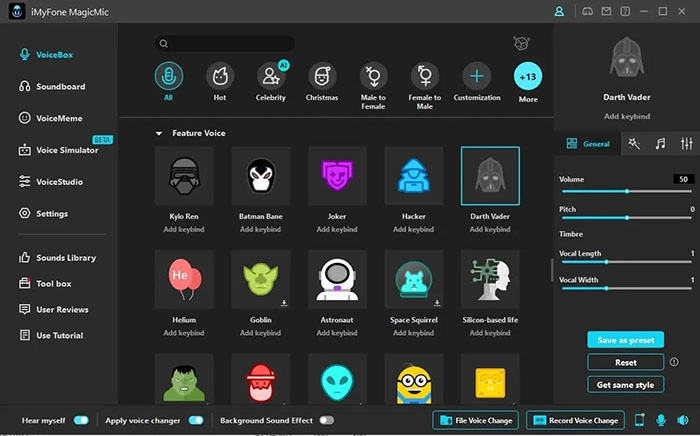Toggle the Hear myself switch
The width and height of the screenshot is (700, 436).
pyautogui.click(x=81, y=420)
